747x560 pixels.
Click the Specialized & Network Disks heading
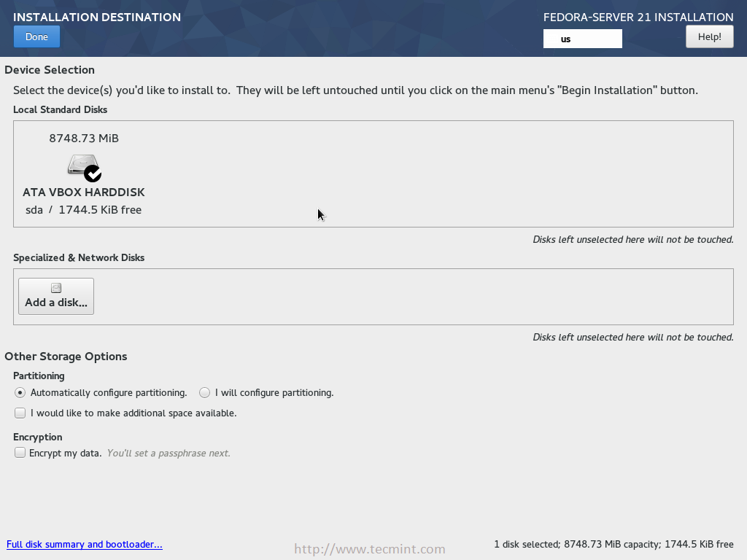tap(79, 257)
